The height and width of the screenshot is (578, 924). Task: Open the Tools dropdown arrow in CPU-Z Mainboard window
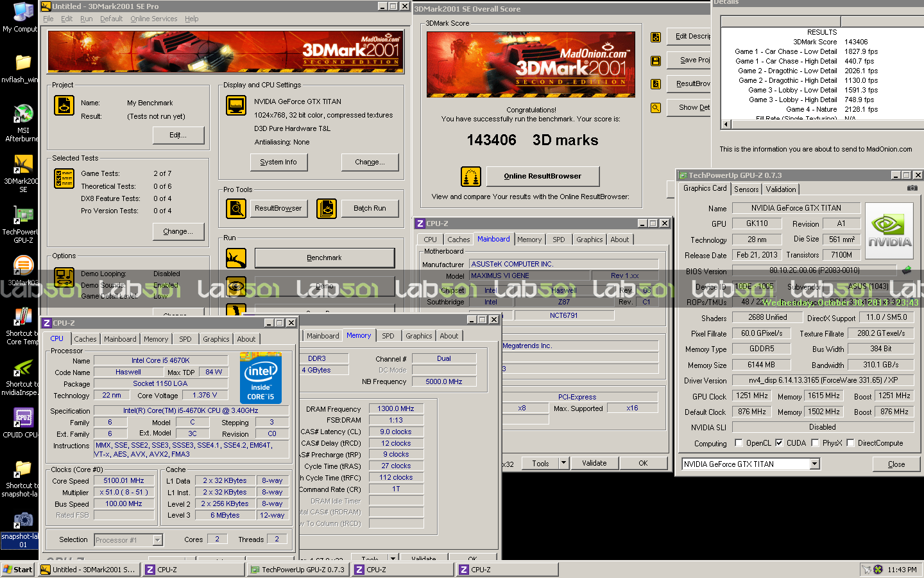[x=563, y=463]
